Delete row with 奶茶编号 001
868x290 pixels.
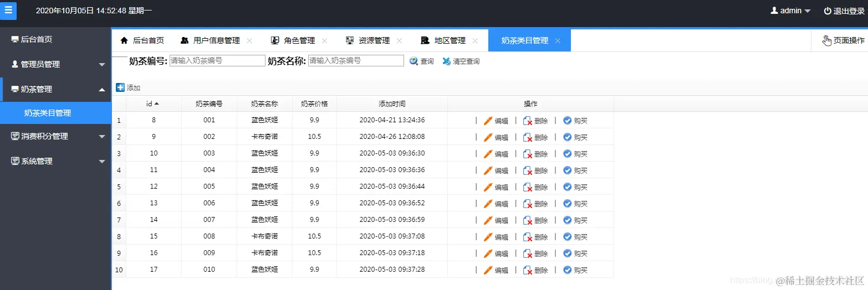(x=536, y=121)
